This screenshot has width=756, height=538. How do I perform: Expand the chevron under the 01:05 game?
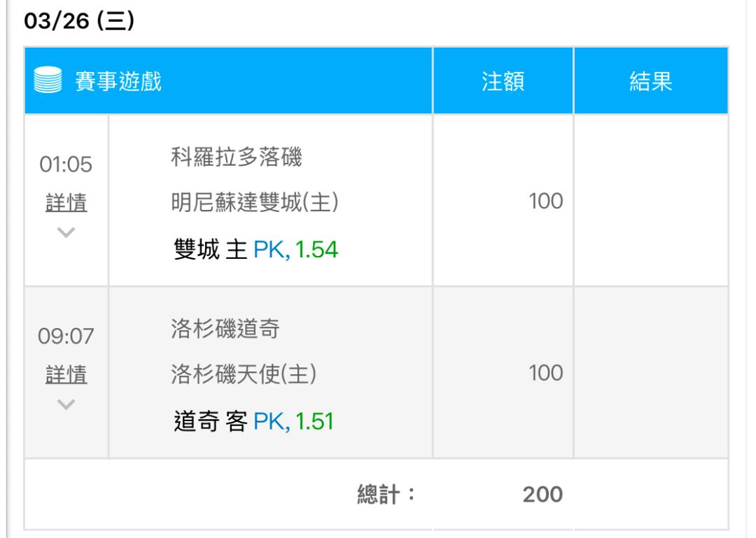pos(66,232)
